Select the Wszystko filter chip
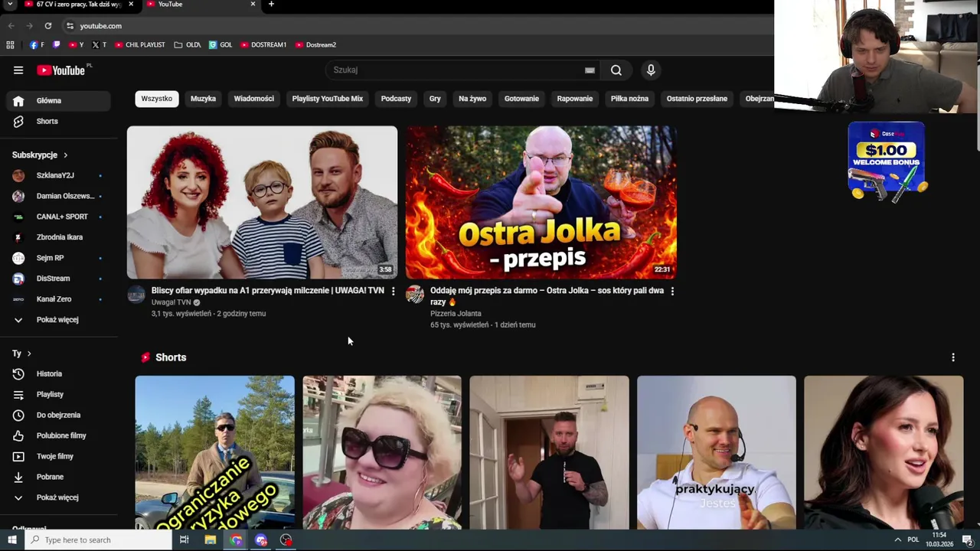The image size is (980, 551). [157, 99]
